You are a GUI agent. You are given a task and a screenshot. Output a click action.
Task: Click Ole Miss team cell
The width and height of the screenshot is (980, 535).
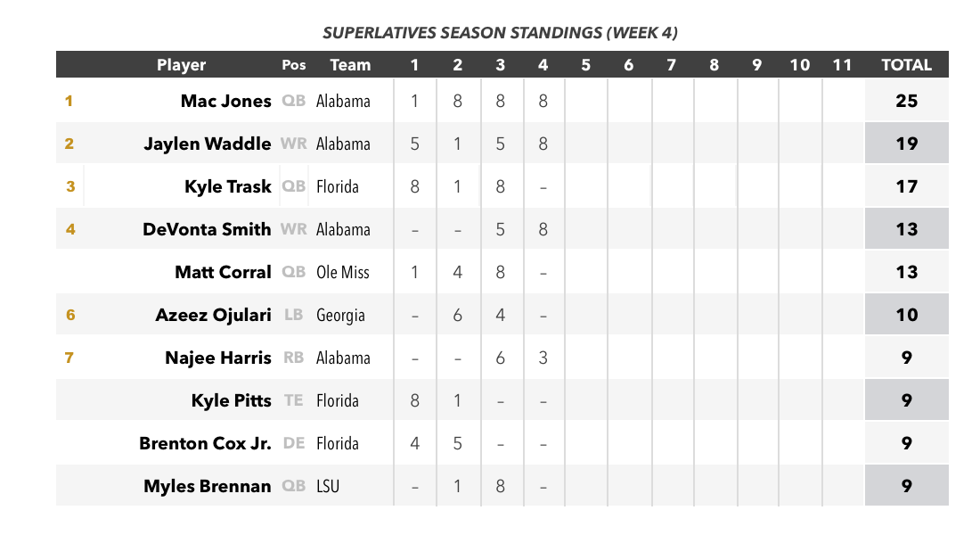[x=342, y=272]
